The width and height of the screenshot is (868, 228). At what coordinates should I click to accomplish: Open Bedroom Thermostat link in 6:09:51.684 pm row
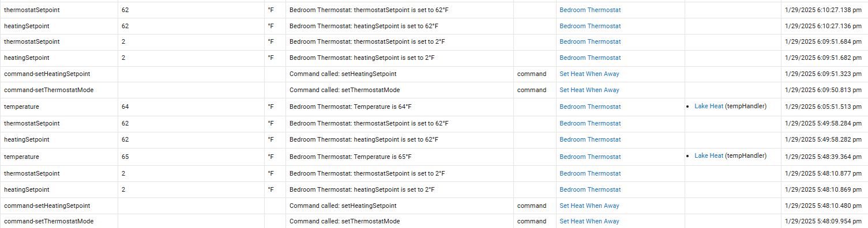[590, 41]
